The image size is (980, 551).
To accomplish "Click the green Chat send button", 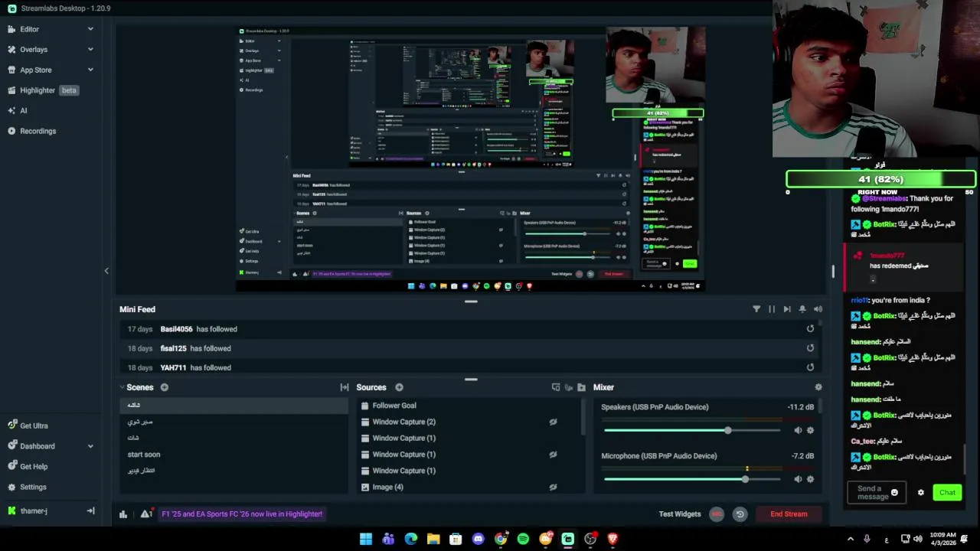I will [x=947, y=493].
